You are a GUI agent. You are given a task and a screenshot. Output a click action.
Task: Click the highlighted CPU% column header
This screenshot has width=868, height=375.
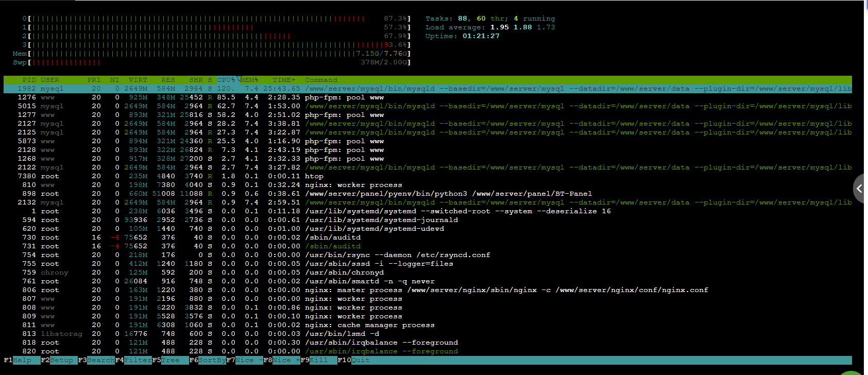point(226,80)
